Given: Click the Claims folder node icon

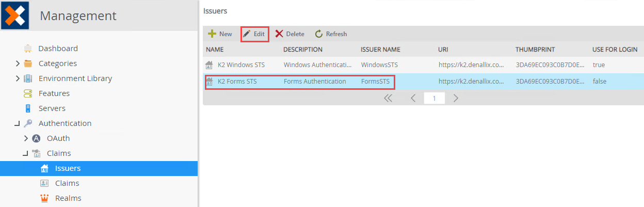Looking at the screenshot, I should tap(36, 153).
